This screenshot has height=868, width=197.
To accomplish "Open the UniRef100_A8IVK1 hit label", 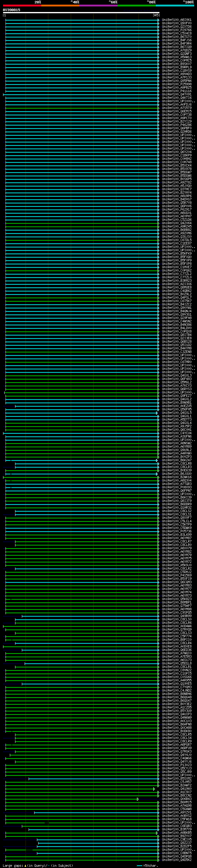I will pyautogui.click(x=176, y=20).
